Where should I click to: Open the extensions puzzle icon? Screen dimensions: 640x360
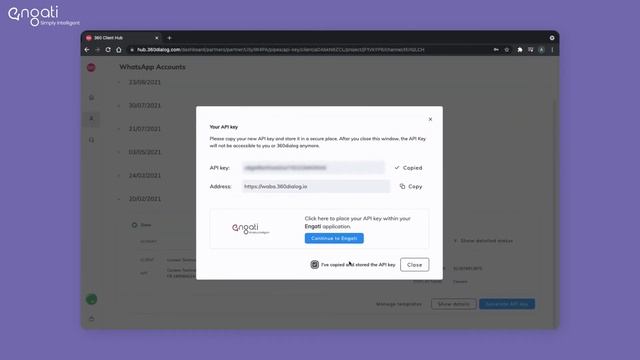[520, 50]
